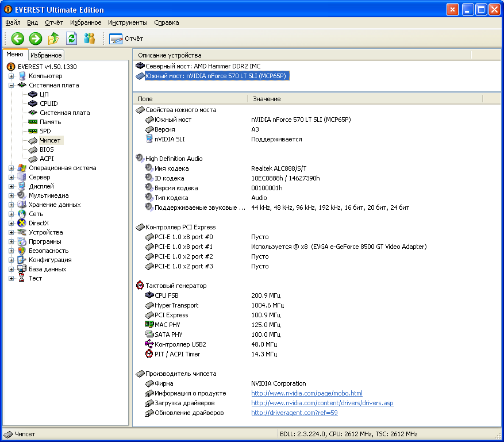Open the Избранное menu
This screenshot has height=442, width=504.
point(86,22)
